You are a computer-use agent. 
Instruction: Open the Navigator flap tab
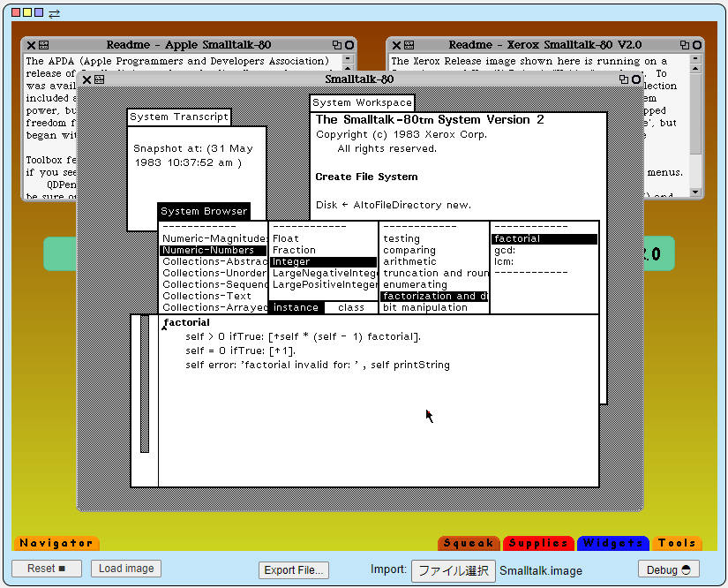click(56, 543)
